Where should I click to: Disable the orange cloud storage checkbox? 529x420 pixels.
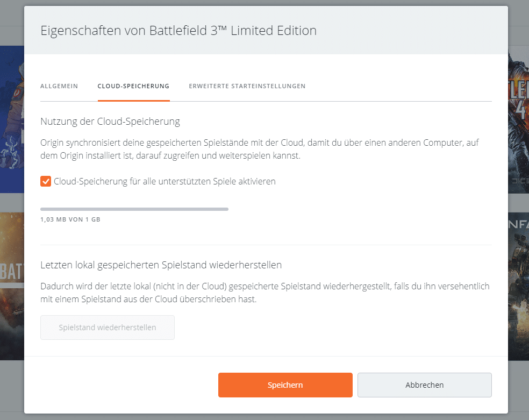[x=46, y=181]
